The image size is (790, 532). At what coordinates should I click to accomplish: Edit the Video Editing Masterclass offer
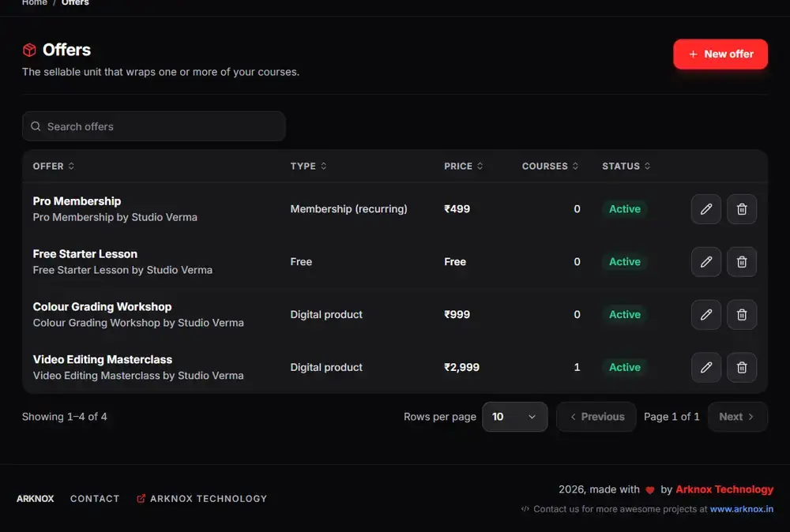705,367
